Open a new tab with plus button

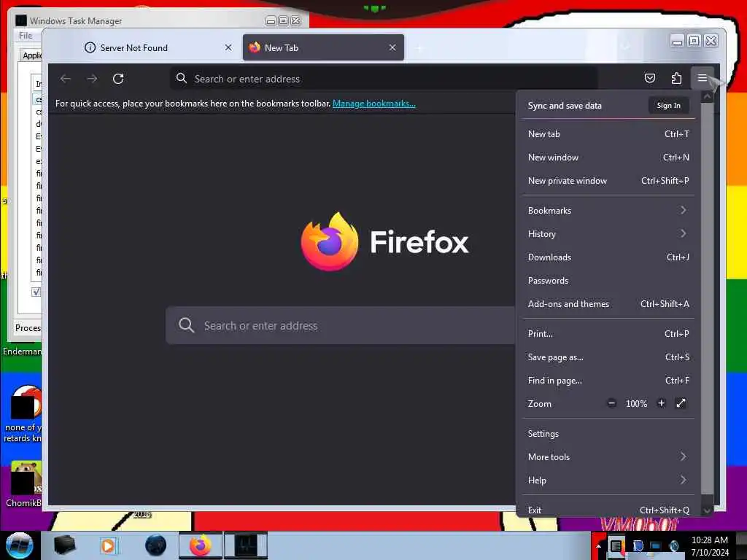tap(419, 48)
